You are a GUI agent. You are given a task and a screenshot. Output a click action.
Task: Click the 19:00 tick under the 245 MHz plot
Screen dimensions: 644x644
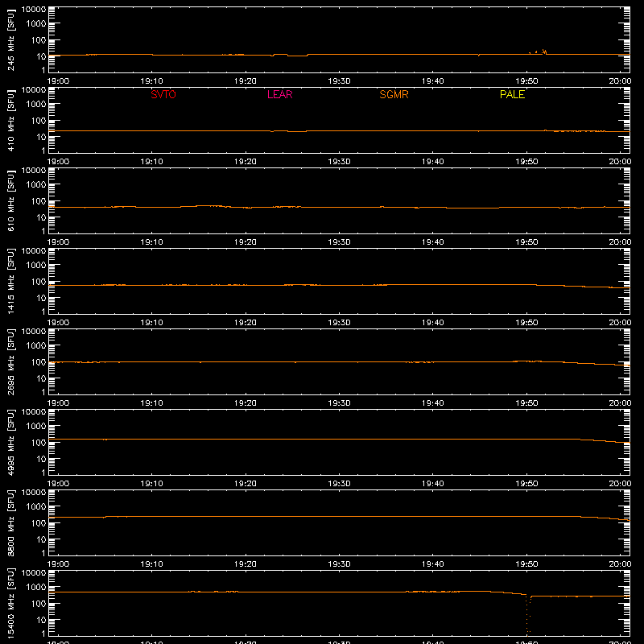[58, 81]
